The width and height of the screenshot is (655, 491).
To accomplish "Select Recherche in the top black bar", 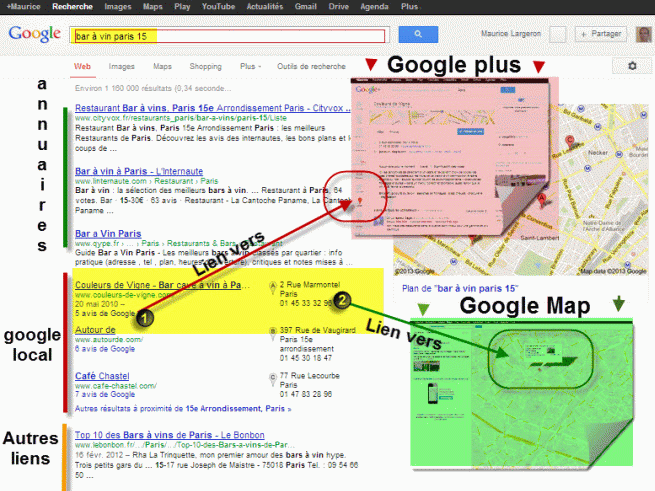I will click(x=72, y=7).
